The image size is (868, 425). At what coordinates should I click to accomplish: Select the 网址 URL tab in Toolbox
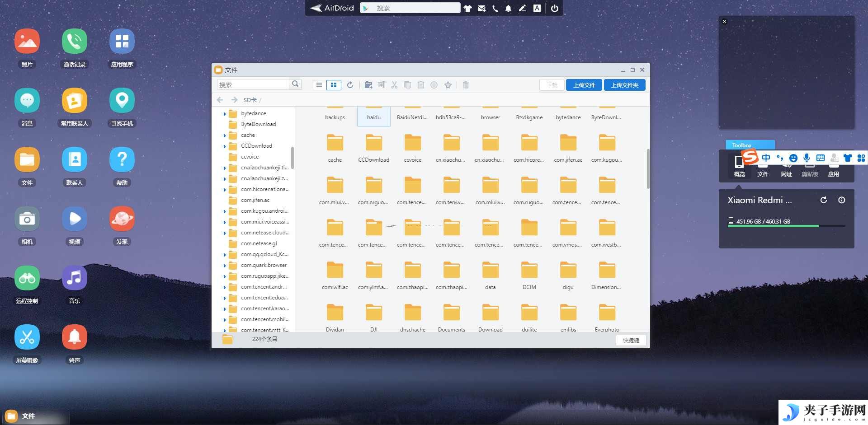[787, 173]
